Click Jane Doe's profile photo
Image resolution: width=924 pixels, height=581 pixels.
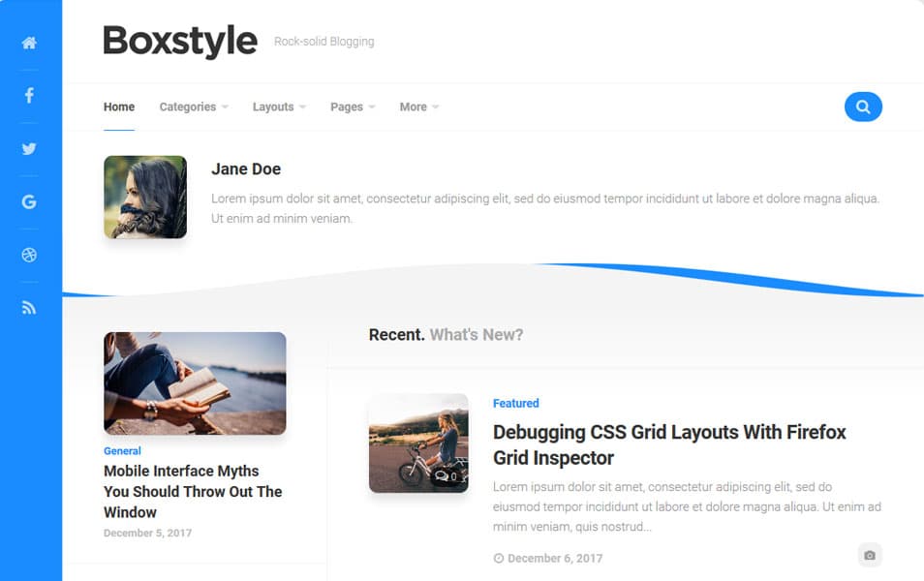click(x=144, y=197)
